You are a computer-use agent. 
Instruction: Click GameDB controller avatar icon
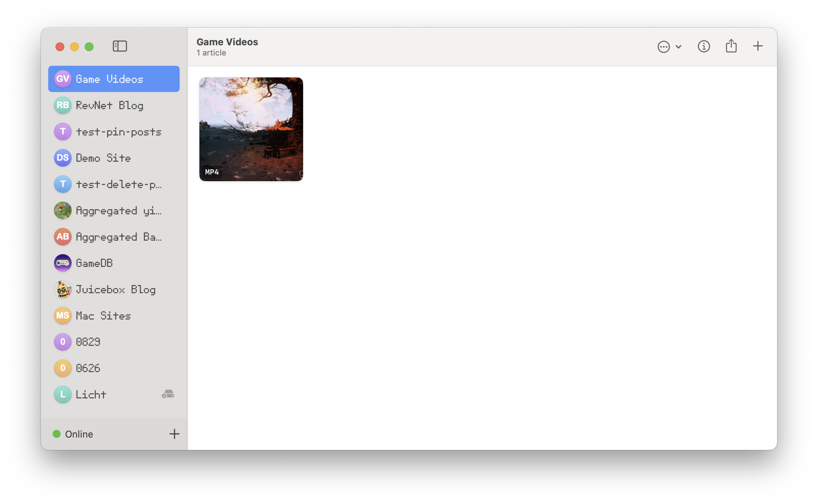[x=63, y=263]
